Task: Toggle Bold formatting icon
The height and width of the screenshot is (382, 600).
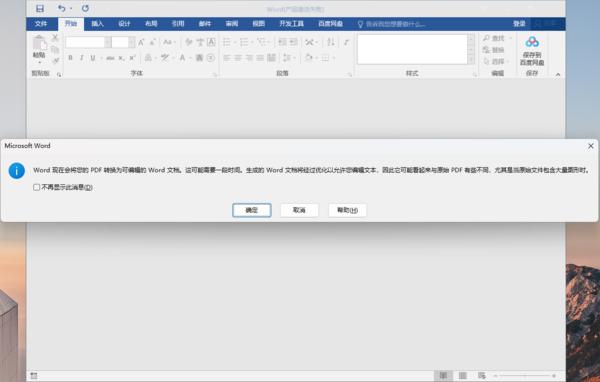Action: 70,58
